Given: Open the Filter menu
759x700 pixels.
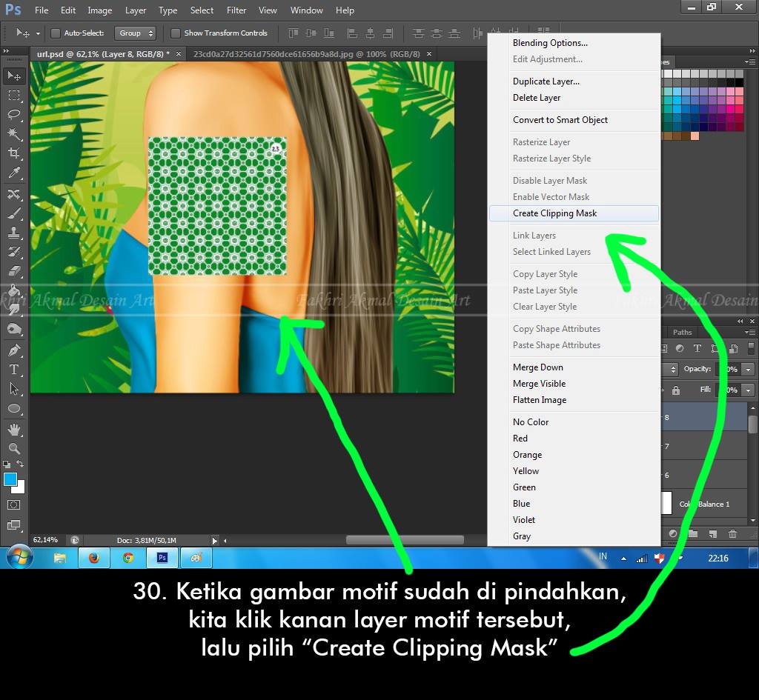Looking at the screenshot, I should pos(236,10).
